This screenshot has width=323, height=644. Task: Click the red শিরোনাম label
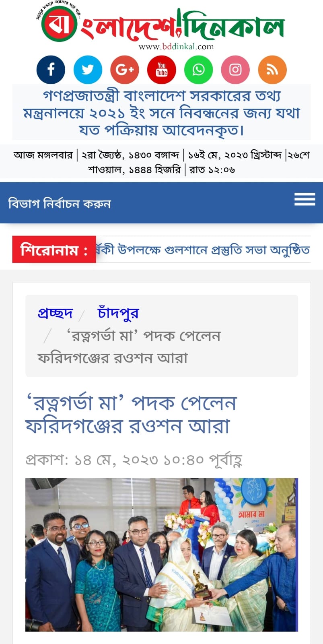tap(54, 250)
